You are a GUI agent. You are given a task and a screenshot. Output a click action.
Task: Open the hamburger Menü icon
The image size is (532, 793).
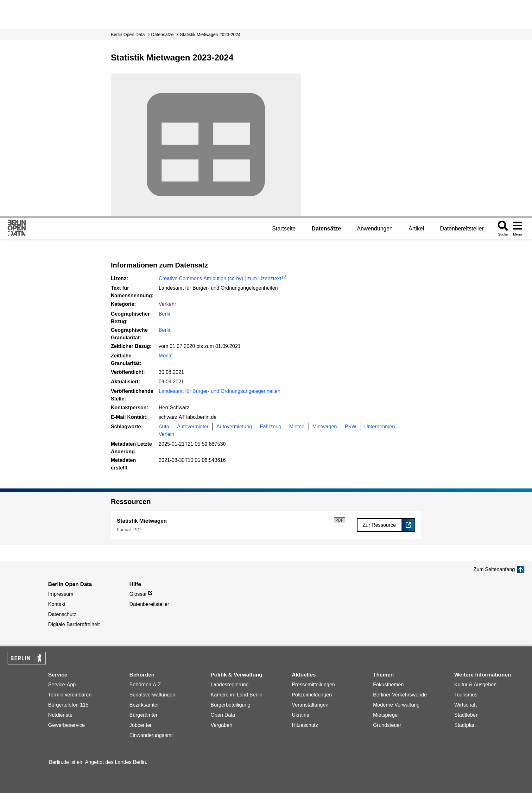point(517,226)
